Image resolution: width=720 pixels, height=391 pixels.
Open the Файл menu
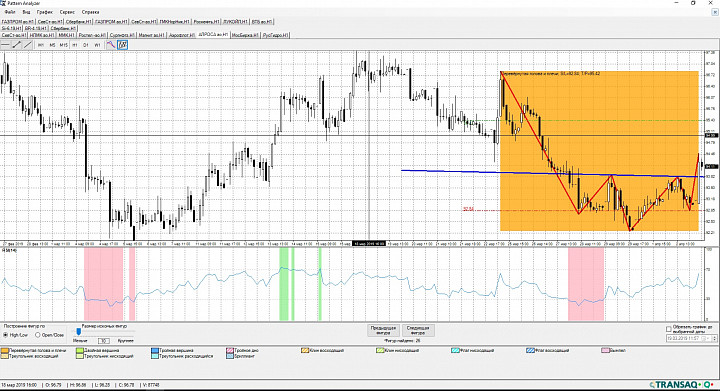pyautogui.click(x=10, y=12)
